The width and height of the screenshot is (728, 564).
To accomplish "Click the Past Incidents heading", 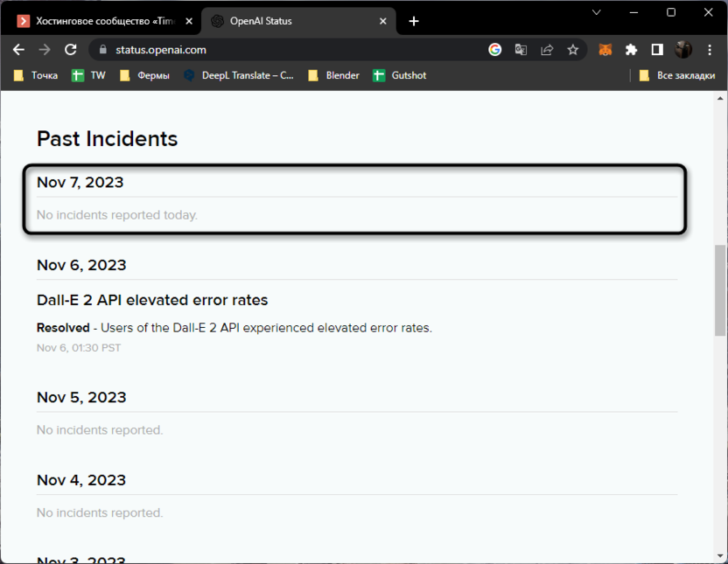I will pos(108,139).
